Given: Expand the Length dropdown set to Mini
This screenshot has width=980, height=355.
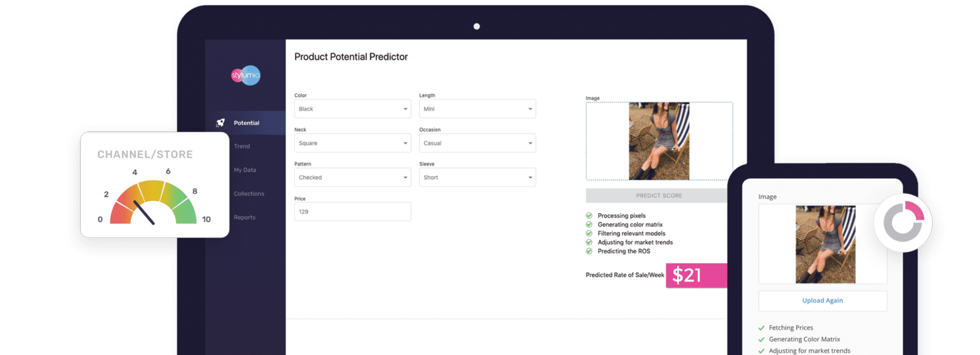Looking at the screenshot, I should 477,109.
